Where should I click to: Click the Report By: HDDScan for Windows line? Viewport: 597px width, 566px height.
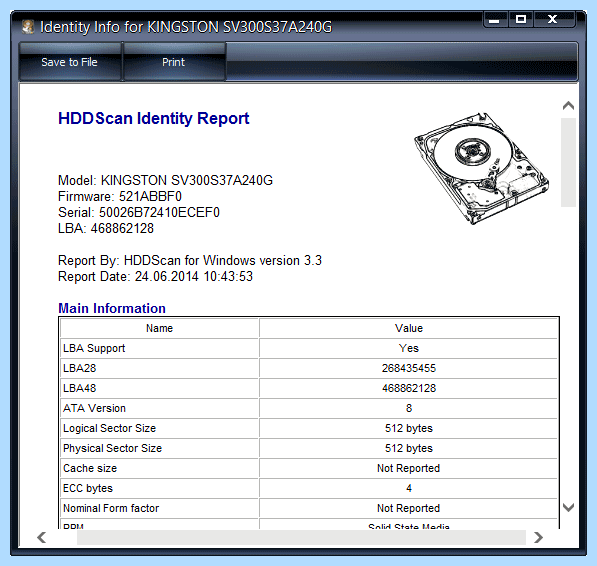[190, 260]
